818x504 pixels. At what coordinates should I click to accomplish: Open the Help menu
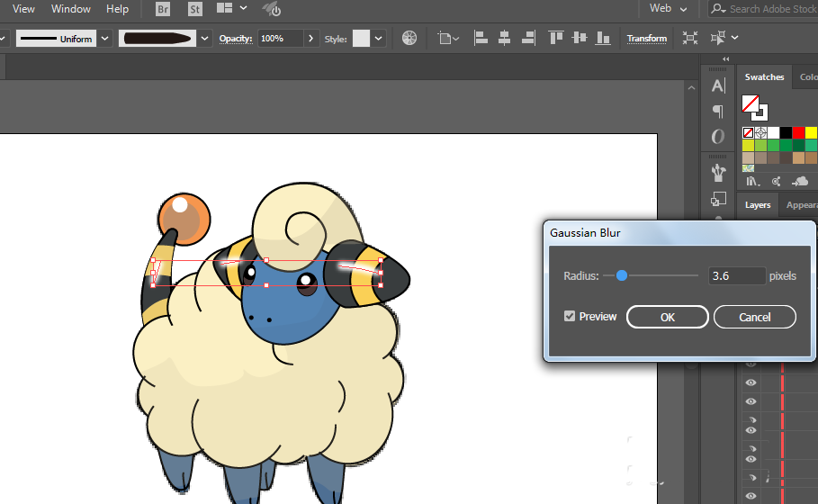117,9
